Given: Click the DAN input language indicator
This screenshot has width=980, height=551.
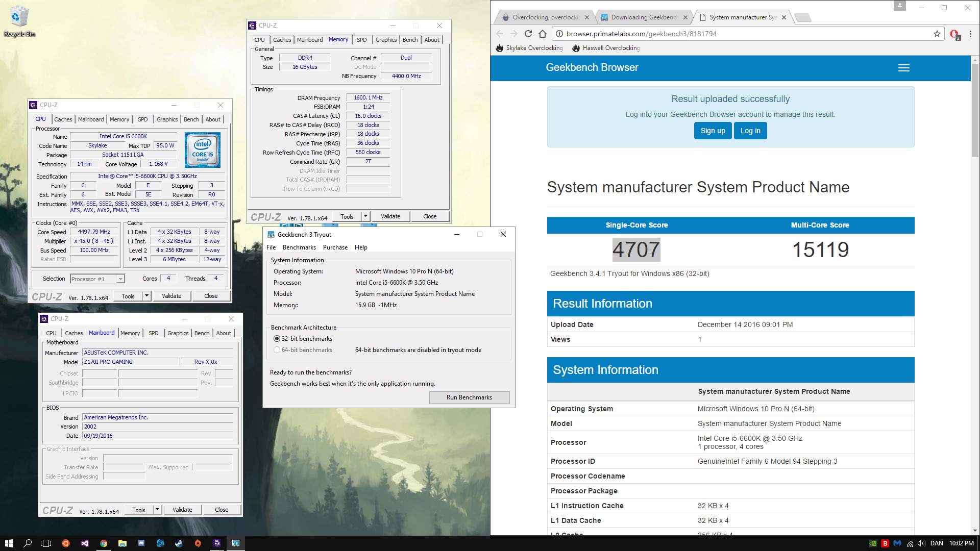Looking at the screenshot, I should click(937, 543).
